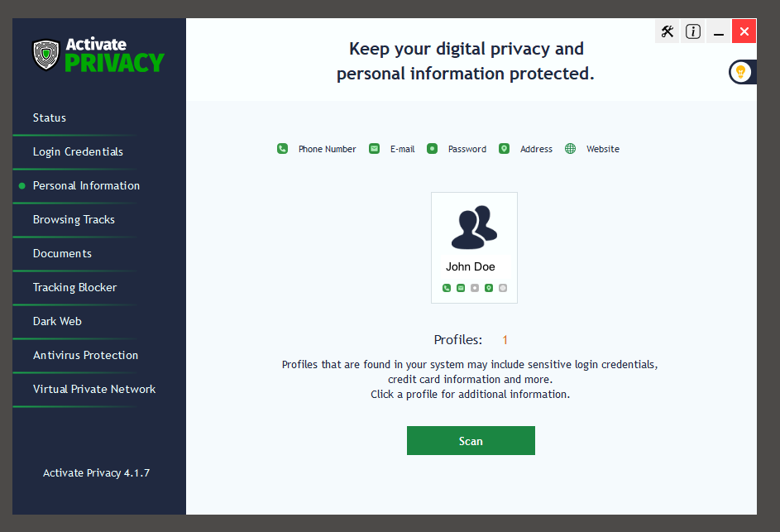The image size is (780, 532).
Task: Click the info icon in title bar
Action: (693, 31)
